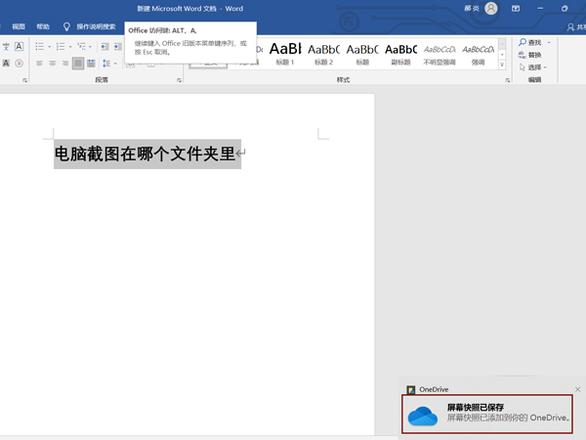Click the 替换 replace button
This screenshot has height=440, width=586.
click(530, 55)
